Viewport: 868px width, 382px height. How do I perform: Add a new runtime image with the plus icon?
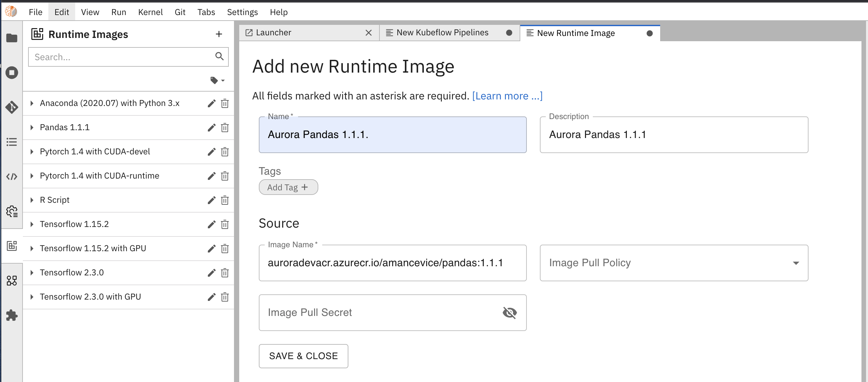tap(219, 34)
